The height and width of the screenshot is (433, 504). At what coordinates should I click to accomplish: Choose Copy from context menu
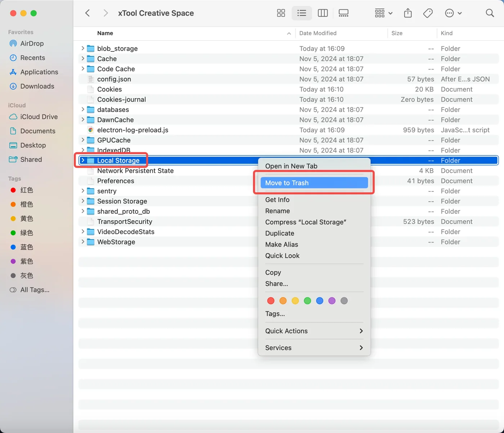(314, 272)
